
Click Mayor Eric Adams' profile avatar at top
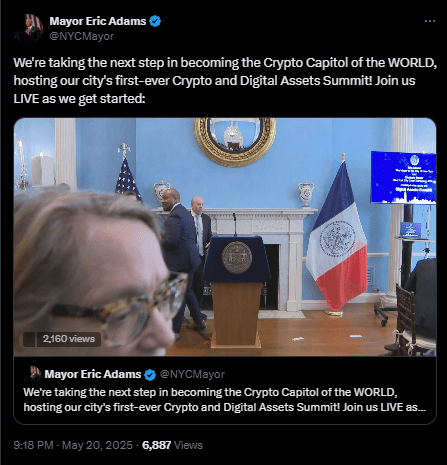(29, 28)
